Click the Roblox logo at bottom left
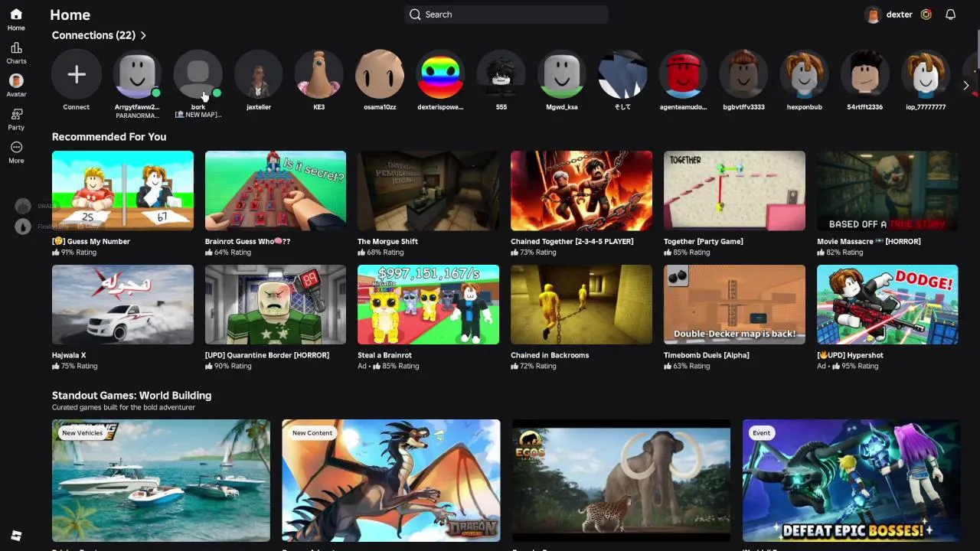The height and width of the screenshot is (551, 980). (x=16, y=536)
